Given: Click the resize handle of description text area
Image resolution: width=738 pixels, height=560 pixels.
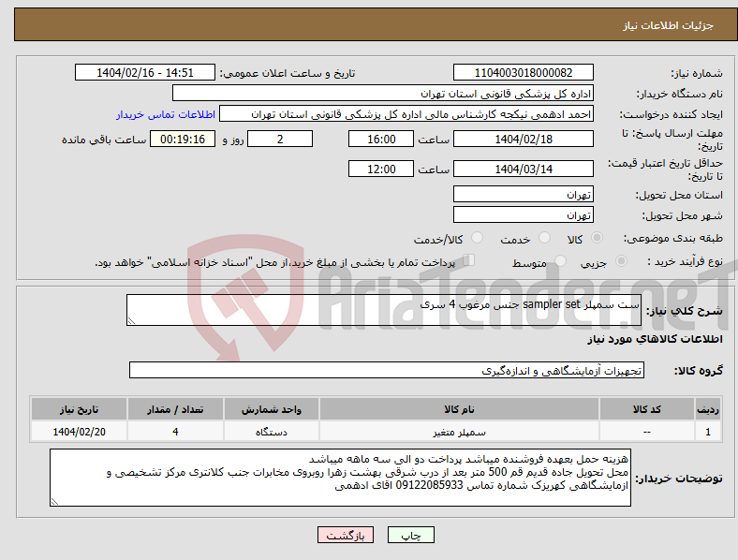Looking at the screenshot, I should tap(131, 321).
